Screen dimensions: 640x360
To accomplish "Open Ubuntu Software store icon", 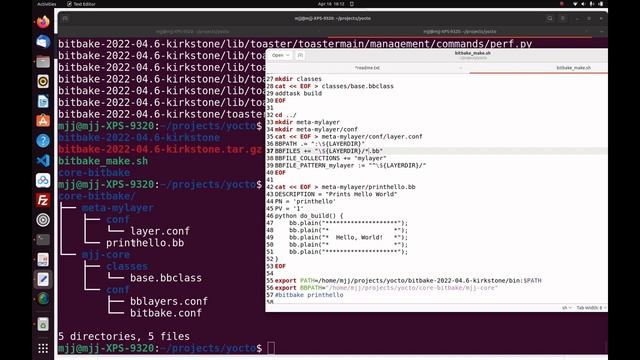I will (43, 121).
